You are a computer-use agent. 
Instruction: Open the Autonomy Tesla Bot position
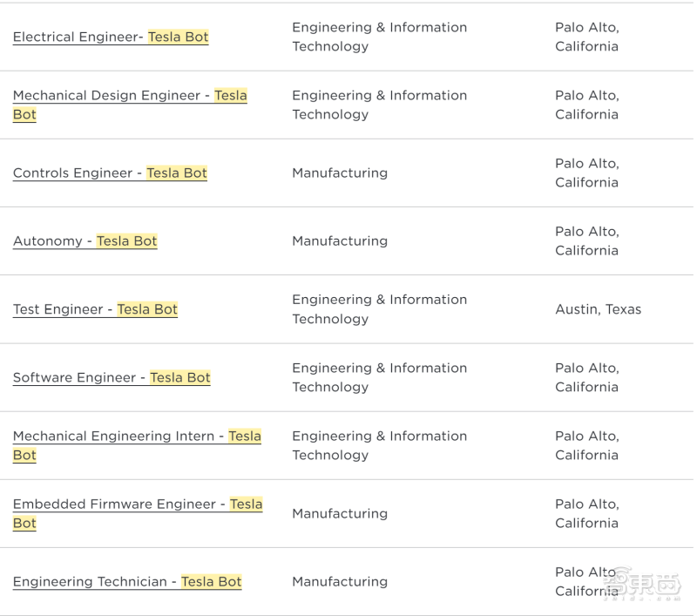click(x=85, y=241)
